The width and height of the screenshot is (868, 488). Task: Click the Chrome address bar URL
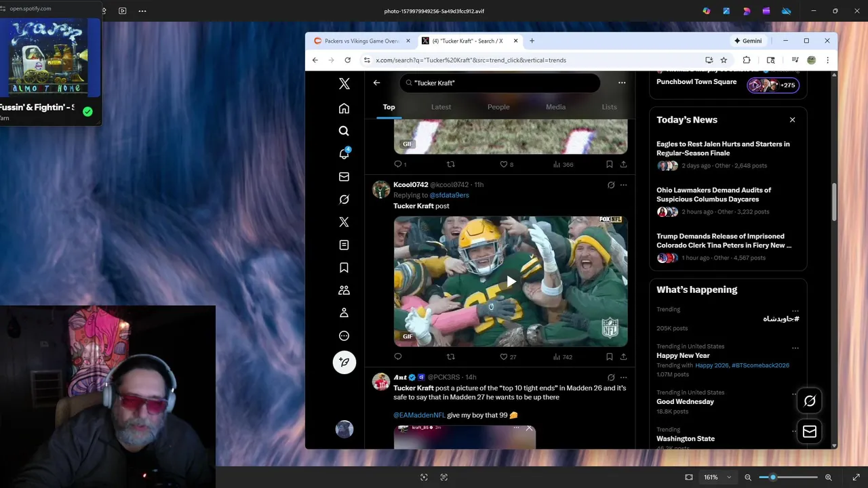(471, 60)
